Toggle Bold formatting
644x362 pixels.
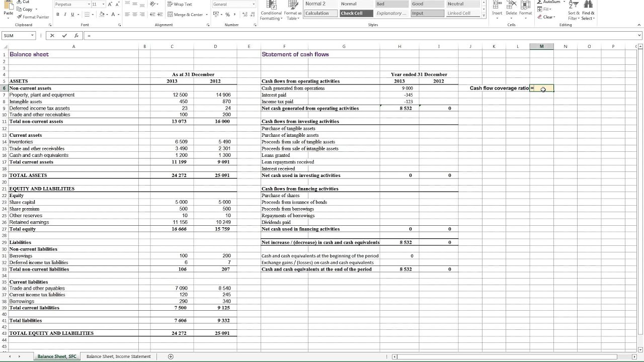(58, 15)
